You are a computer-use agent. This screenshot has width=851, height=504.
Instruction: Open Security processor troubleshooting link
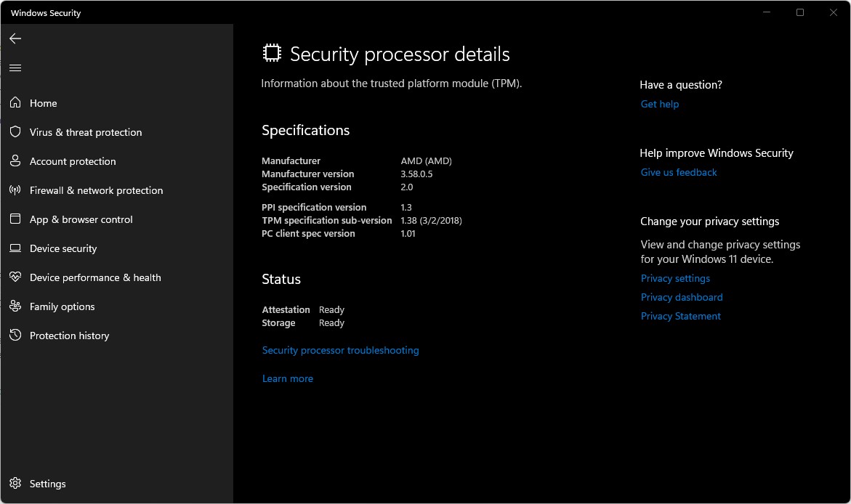[x=340, y=351]
